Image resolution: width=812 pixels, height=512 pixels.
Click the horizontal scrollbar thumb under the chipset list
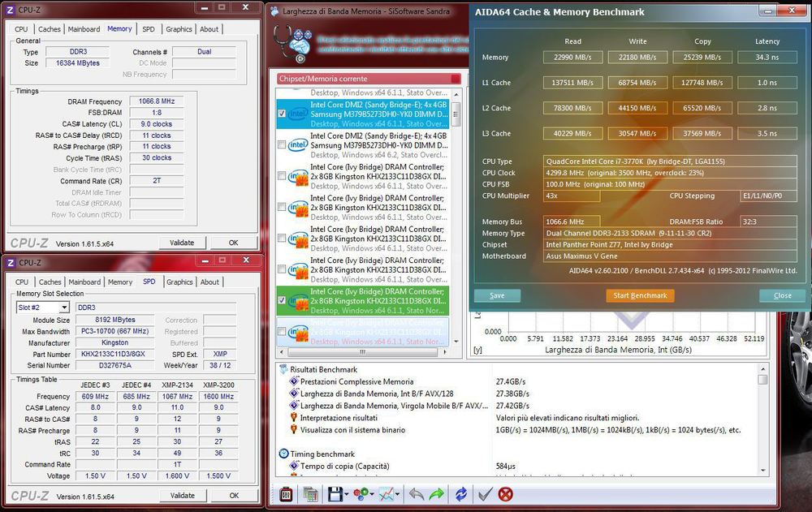362,351
